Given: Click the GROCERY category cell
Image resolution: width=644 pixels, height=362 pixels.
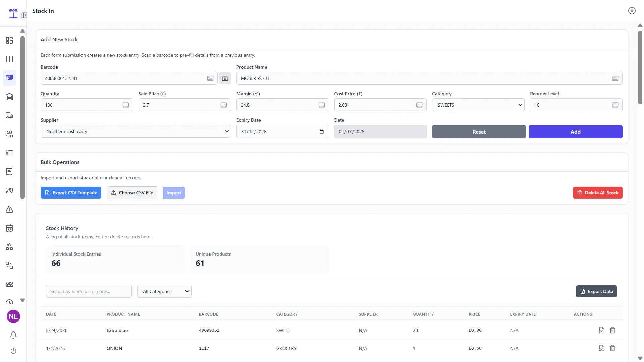Looking at the screenshot, I should 286,348.
